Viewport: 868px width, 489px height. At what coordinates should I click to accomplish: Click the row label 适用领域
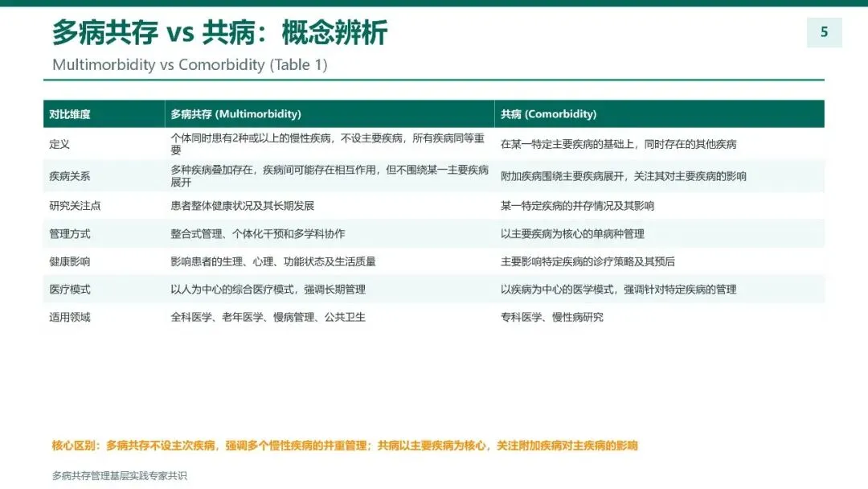(69, 317)
